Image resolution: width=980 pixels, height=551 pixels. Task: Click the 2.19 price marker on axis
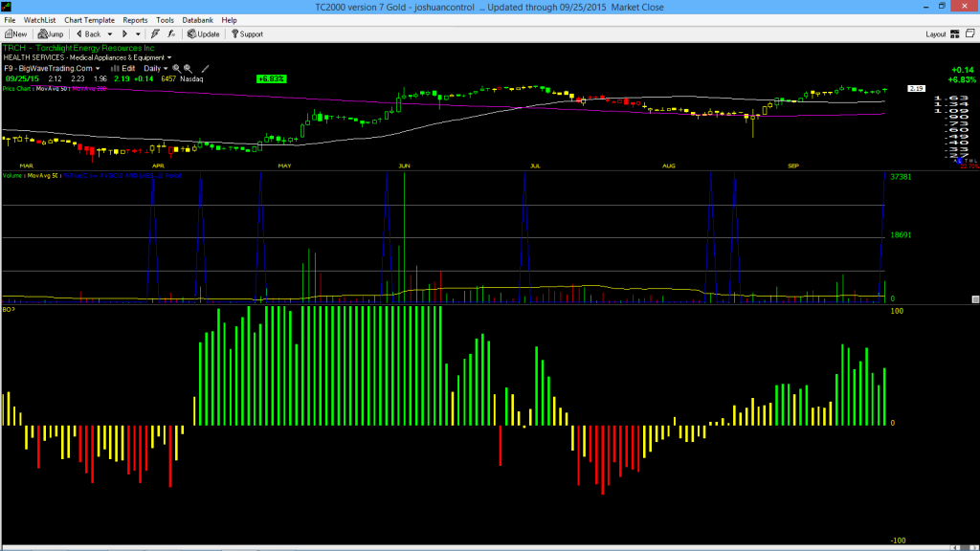tap(916, 89)
